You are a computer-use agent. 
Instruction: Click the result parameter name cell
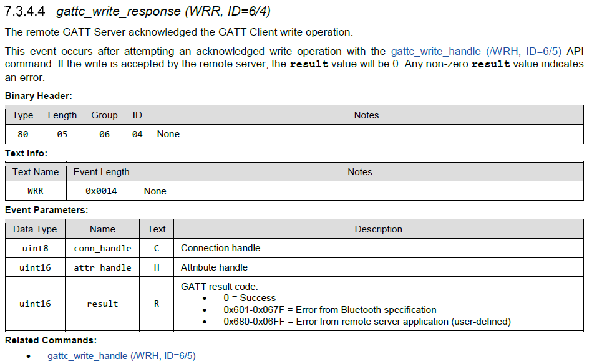(x=103, y=304)
